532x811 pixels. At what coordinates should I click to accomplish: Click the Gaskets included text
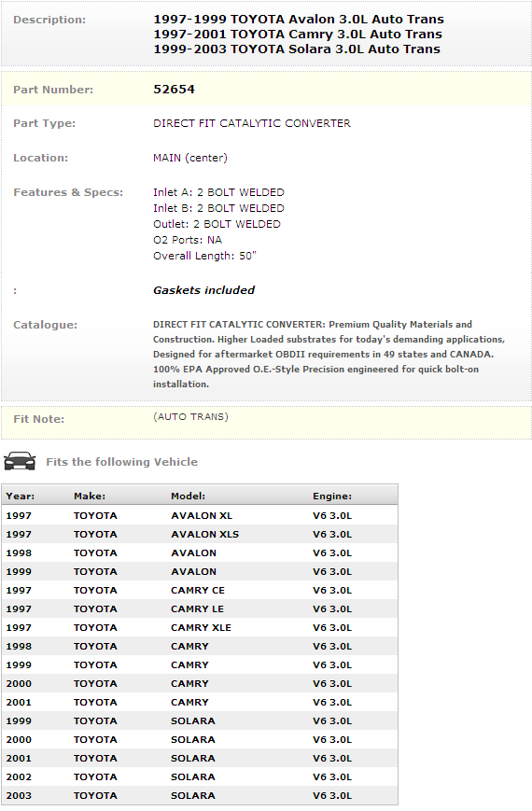coord(203,290)
